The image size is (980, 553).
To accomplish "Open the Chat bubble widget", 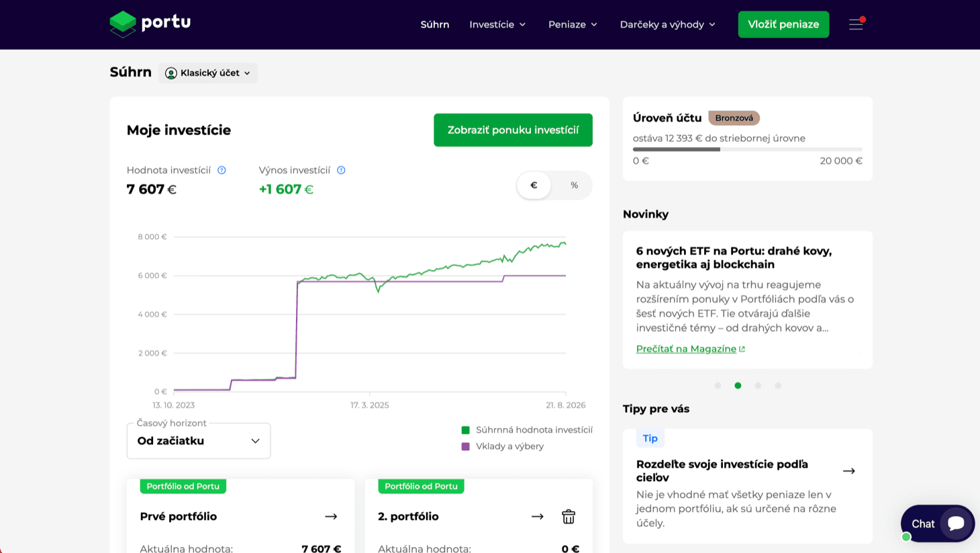I will 938,523.
